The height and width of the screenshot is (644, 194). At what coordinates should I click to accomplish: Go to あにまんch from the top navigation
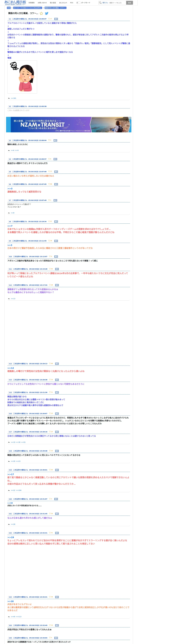[63, 3]
